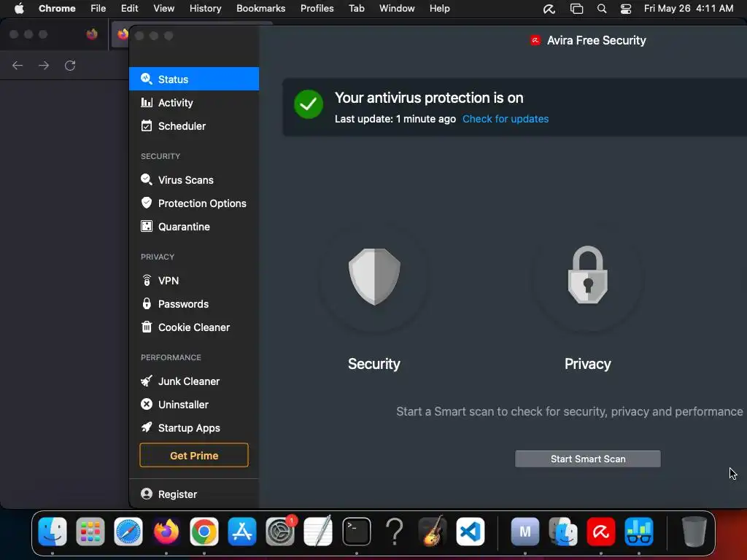This screenshot has width=747, height=560.
Task: Select the Activity label in the sidebar
Action: [x=175, y=103]
